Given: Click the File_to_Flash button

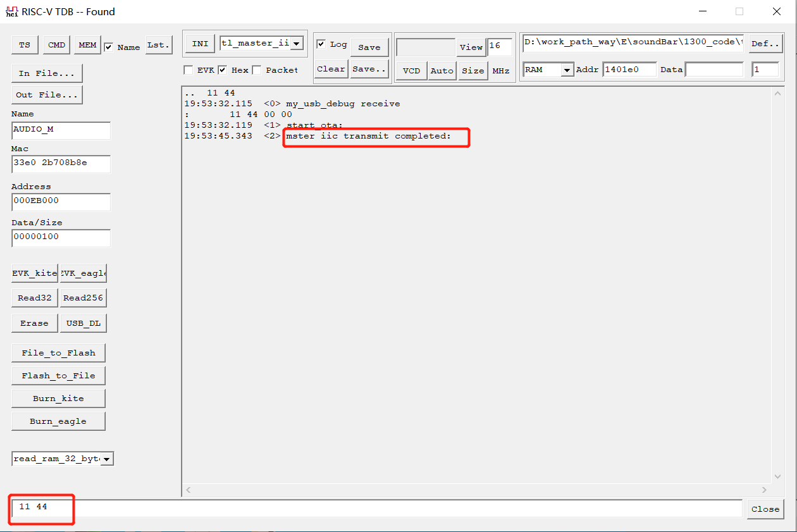Looking at the screenshot, I should tap(58, 352).
